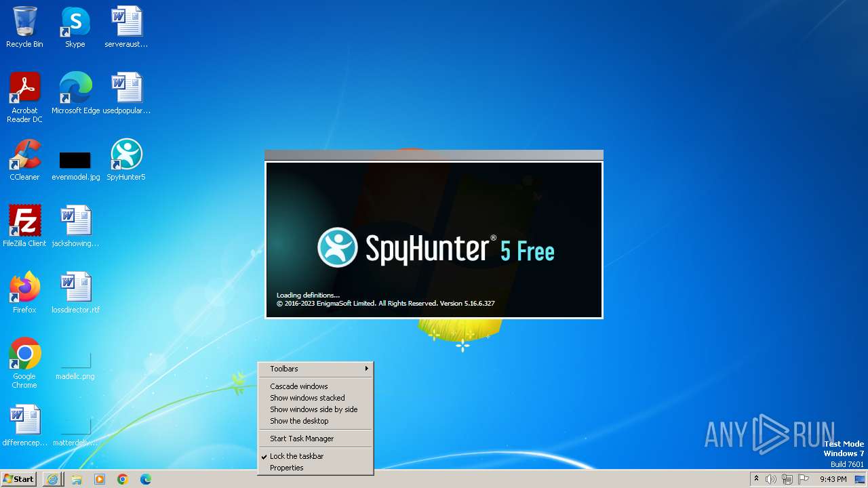This screenshot has height=488, width=868.
Task: Open the Action Center flag icon
Action: pyautogui.click(x=804, y=479)
